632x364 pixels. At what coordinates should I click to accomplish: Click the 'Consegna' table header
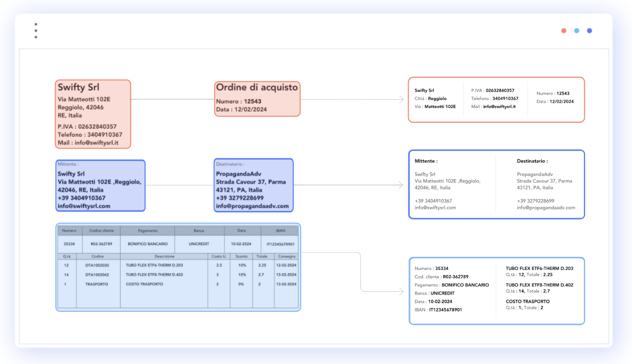pos(287,256)
